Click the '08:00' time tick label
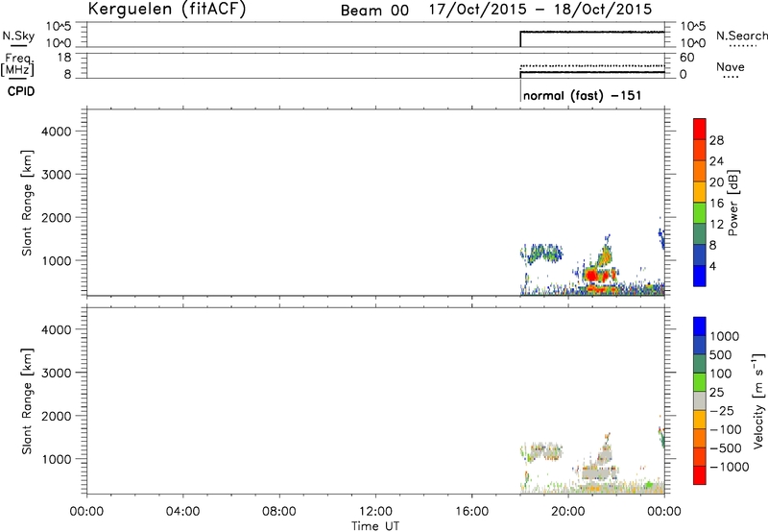This screenshot has height=532, width=768. coord(279,512)
